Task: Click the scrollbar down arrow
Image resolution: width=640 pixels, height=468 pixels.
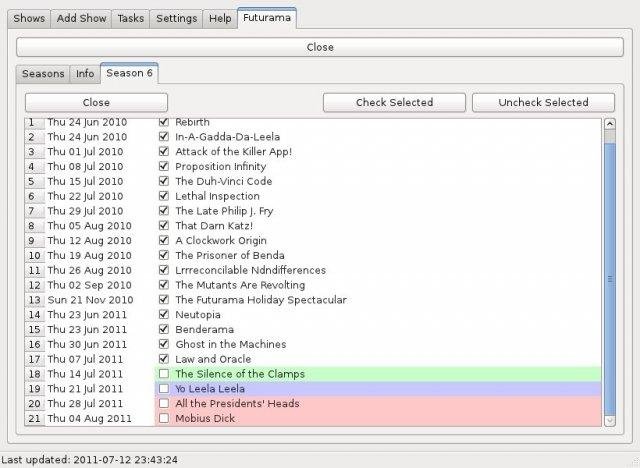Action: pyautogui.click(x=610, y=420)
